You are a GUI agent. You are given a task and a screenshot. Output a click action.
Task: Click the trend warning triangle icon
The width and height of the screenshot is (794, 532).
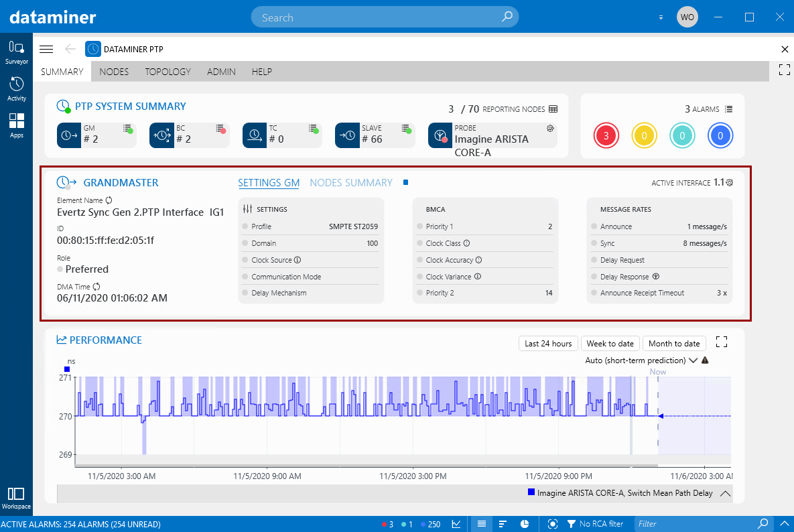pyautogui.click(x=705, y=360)
